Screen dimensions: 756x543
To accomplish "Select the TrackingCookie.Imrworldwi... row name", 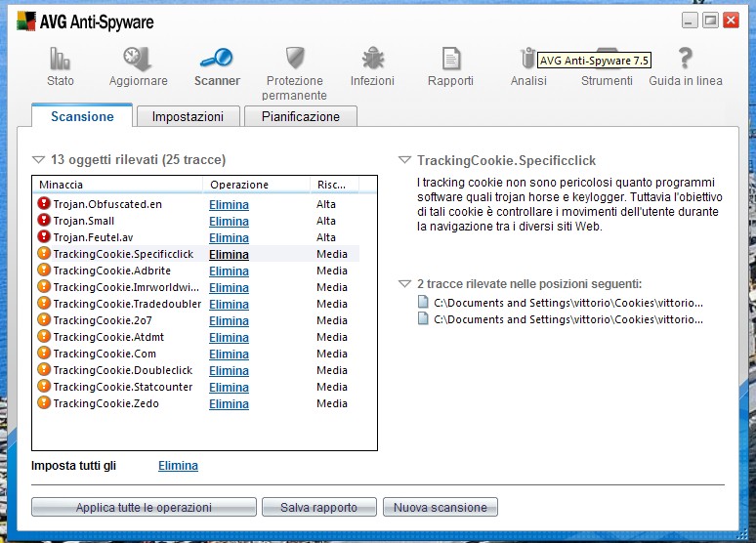I will [126, 287].
